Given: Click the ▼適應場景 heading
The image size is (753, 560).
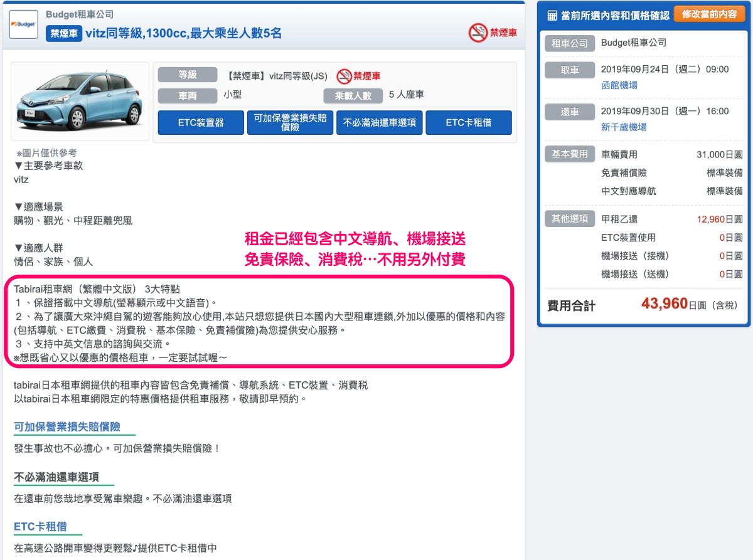Looking at the screenshot, I should (38, 207).
